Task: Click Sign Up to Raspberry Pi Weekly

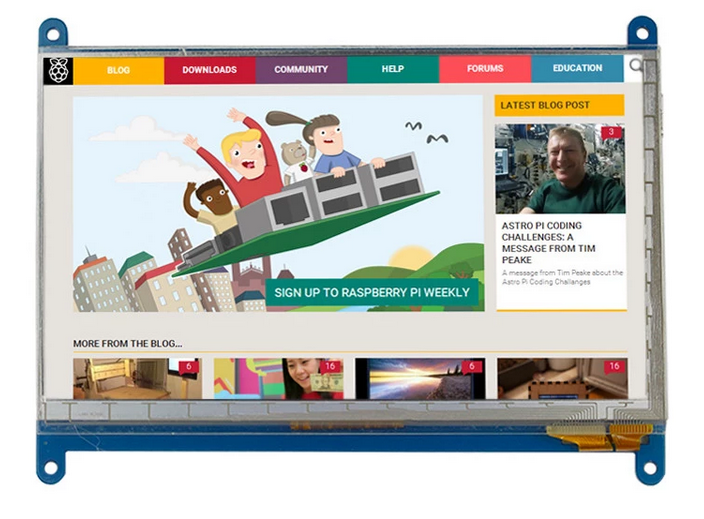Action: (372, 292)
